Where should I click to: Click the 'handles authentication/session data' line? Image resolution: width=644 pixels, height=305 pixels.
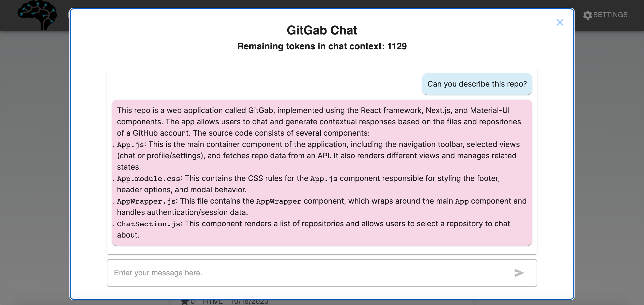[x=182, y=212]
